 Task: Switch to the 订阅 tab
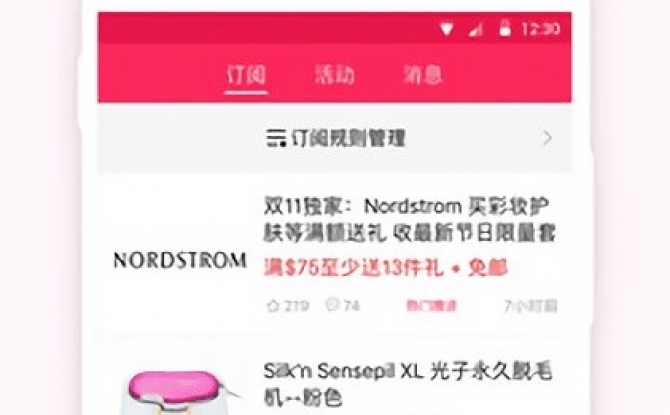(246, 75)
